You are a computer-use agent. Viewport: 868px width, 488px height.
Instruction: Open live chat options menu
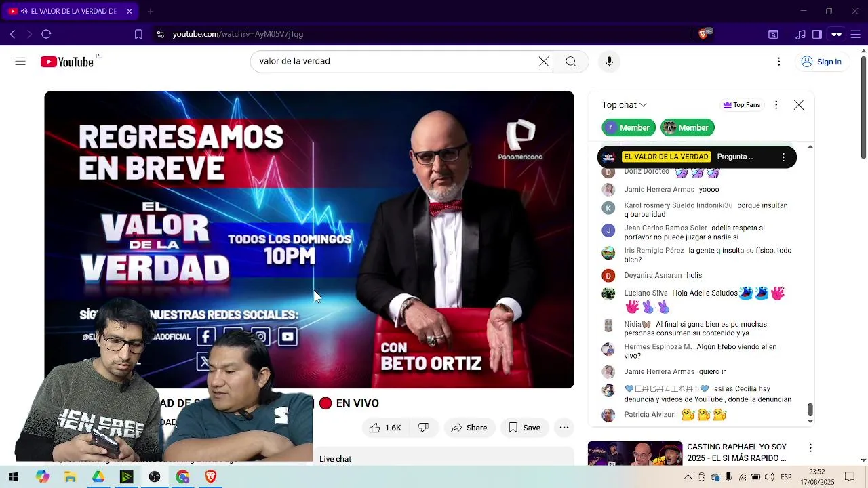[776, 105]
